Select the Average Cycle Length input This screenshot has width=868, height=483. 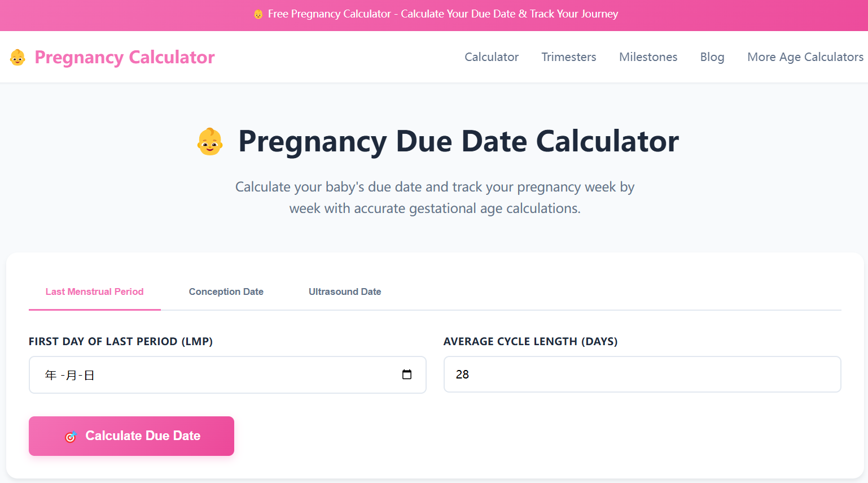[x=642, y=375]
